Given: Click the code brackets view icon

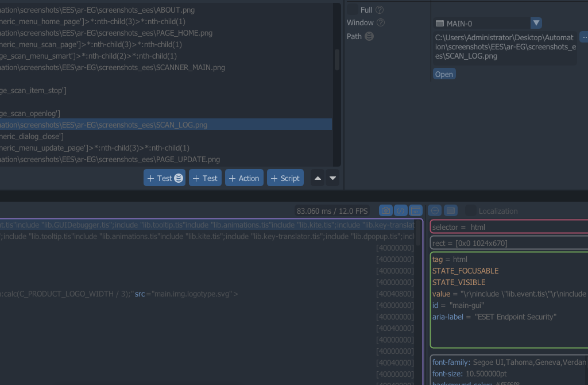Looking at the screenshot, I should (x=401, y=211).
